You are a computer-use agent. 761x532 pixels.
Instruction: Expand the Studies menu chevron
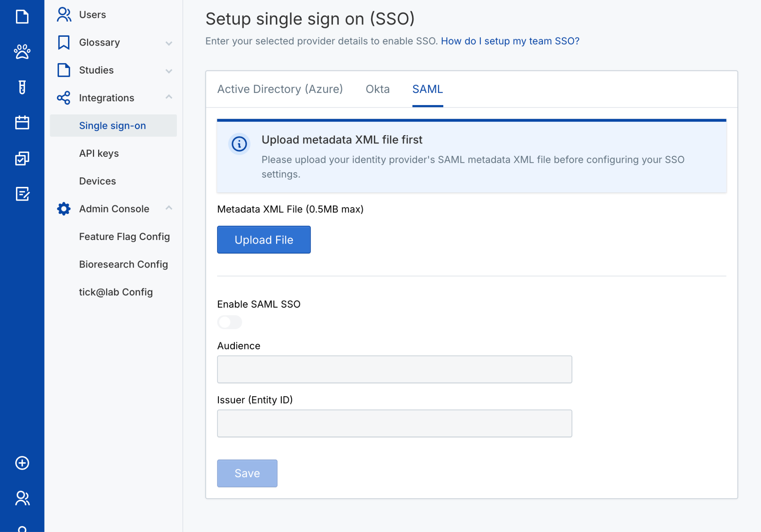169,71
